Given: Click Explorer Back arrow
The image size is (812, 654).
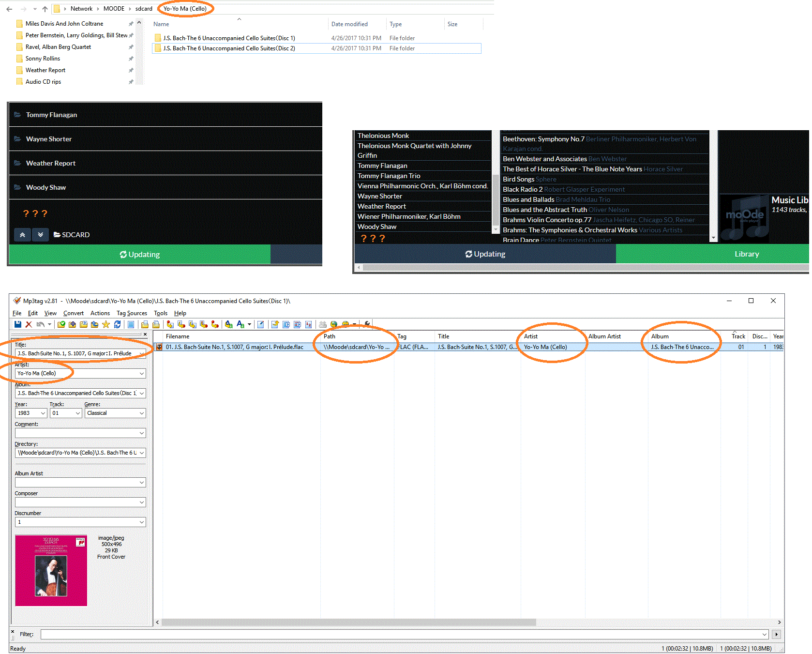Looking at the screenshot, I should pos(9,9).
